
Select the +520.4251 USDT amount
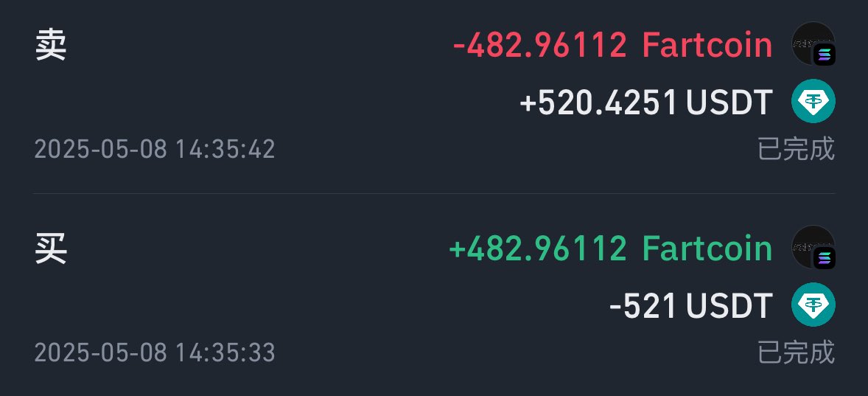[x=646, y=103]
